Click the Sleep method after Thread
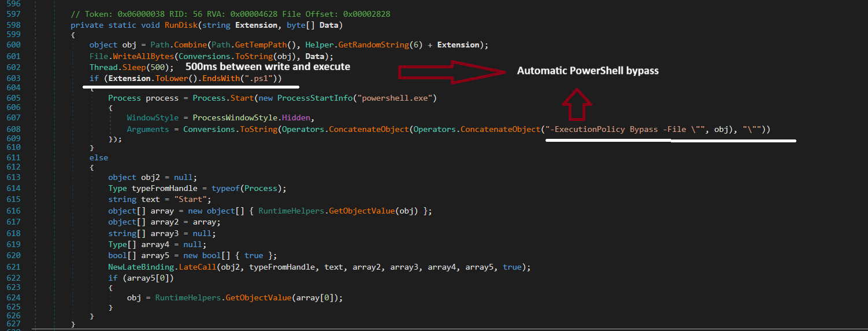The width and height of the screenshot is (868, 331). 133,67
